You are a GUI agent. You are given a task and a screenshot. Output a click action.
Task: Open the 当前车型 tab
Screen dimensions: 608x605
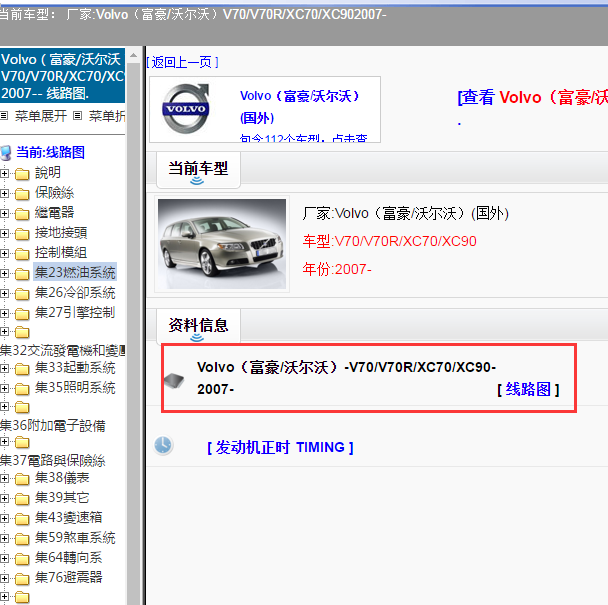198,169
